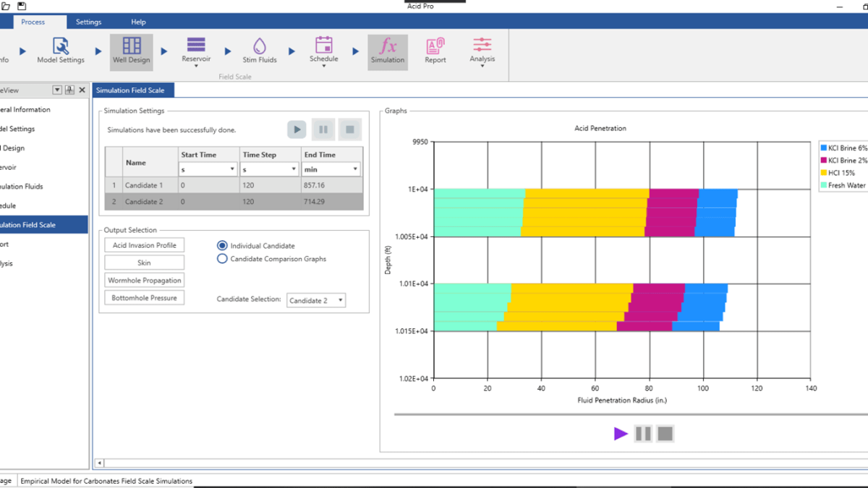This screenshot has height=488, width=868.
Task: Select Individual Candidate radio button
Action: pos(223,246)
